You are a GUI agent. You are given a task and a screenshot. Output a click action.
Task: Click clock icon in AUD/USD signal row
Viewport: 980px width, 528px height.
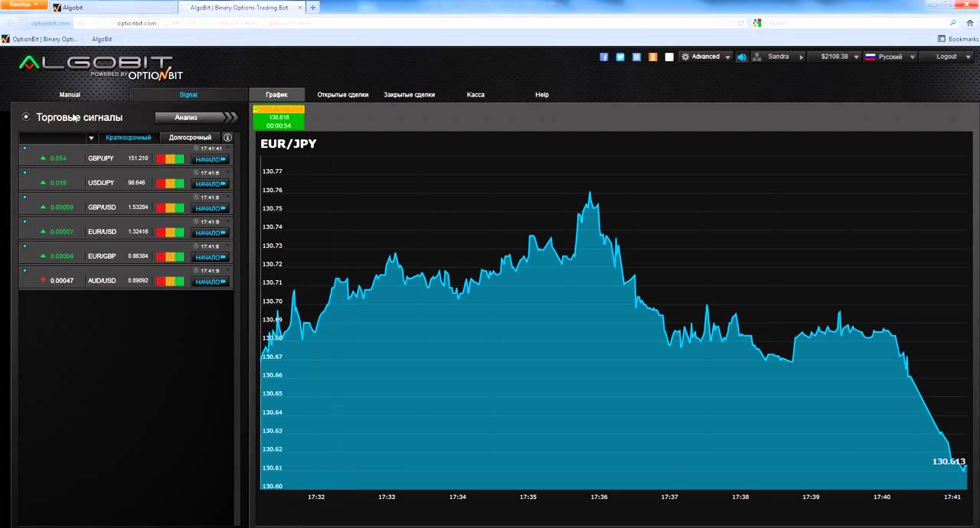(x=196, y=271)
